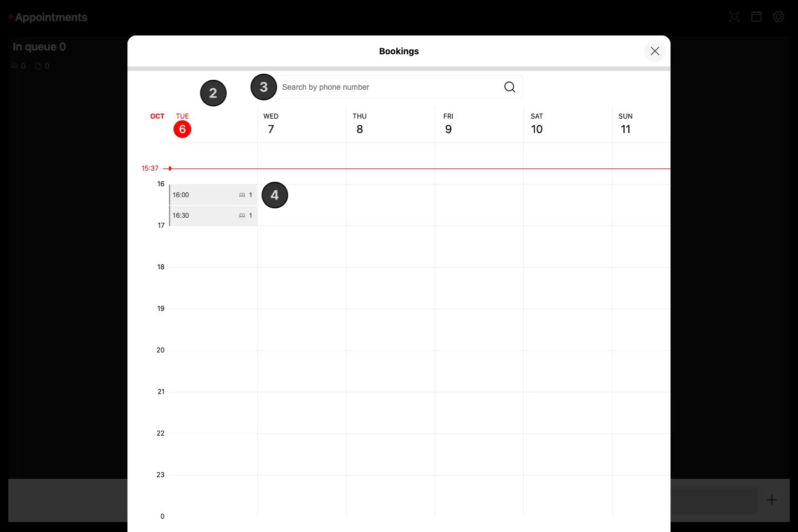The height and width of the screenshot is (532, 798).
Task: Click the Bookings dialog title
Action: point(399,51)
